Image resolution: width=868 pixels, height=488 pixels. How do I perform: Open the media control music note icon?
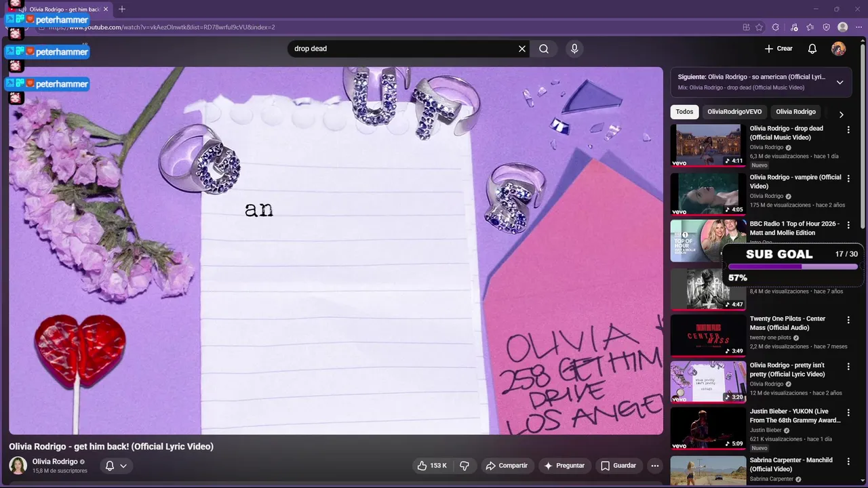[794, 27]
